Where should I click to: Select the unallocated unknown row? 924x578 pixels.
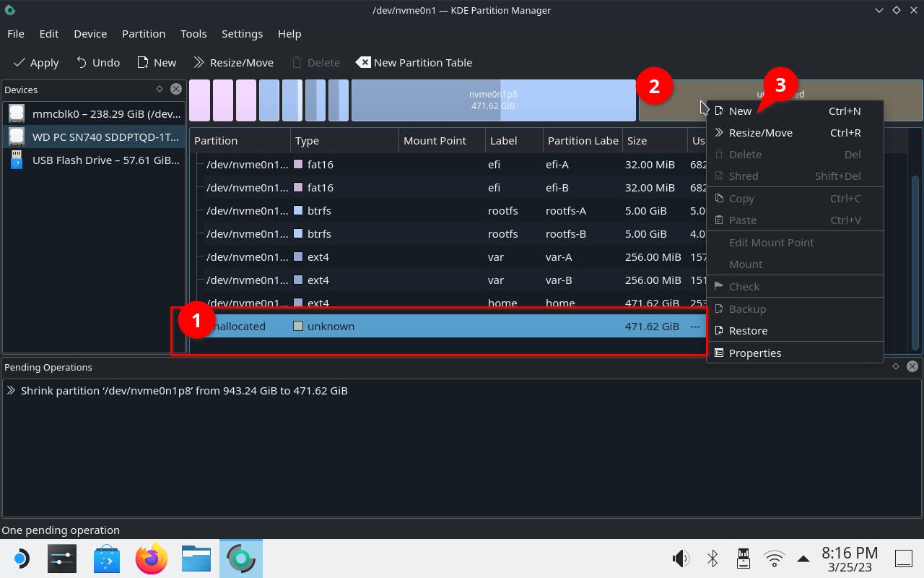tap(448, 326)
